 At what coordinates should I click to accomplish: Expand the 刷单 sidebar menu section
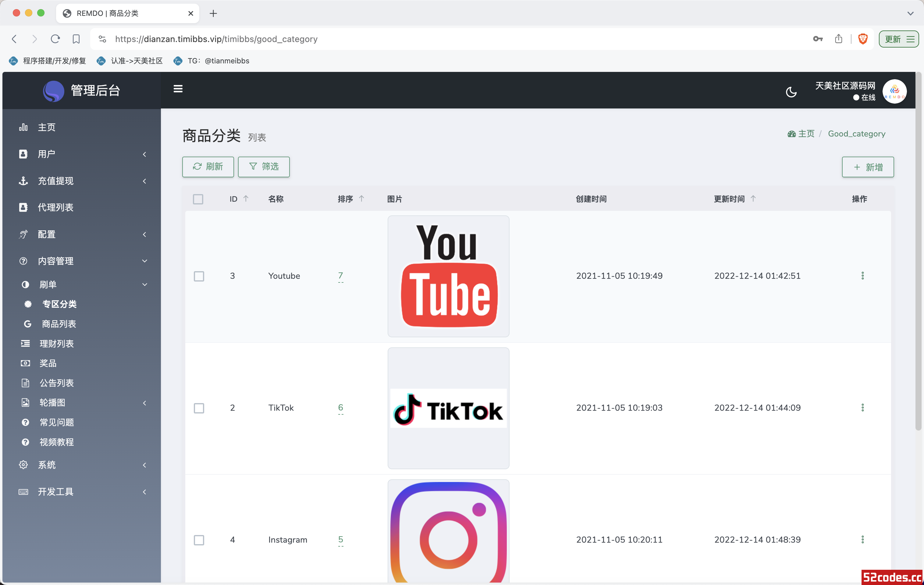click(81, 284)
